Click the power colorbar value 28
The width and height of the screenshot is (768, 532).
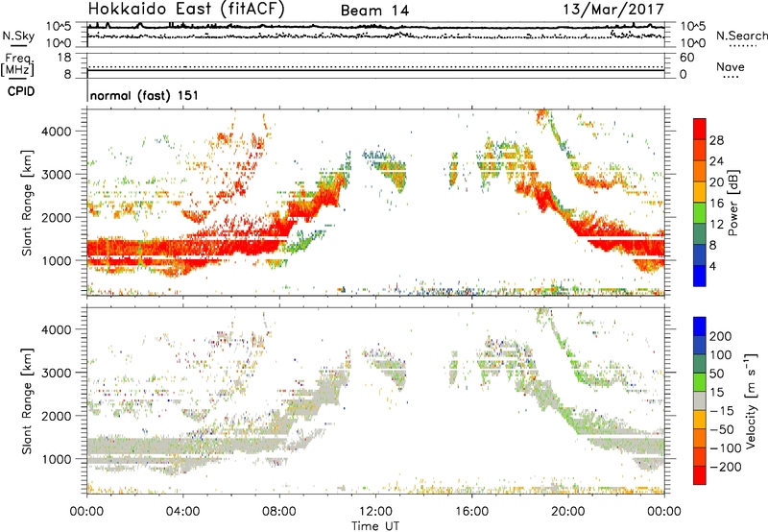(x=716, y=140)
